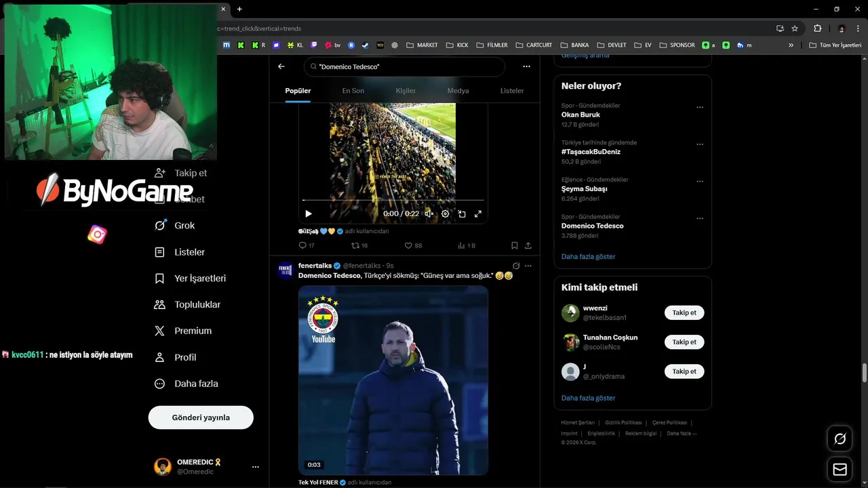Open options for the Okan Buruk trend
This screenshot has width=868, height=488.
700,107
